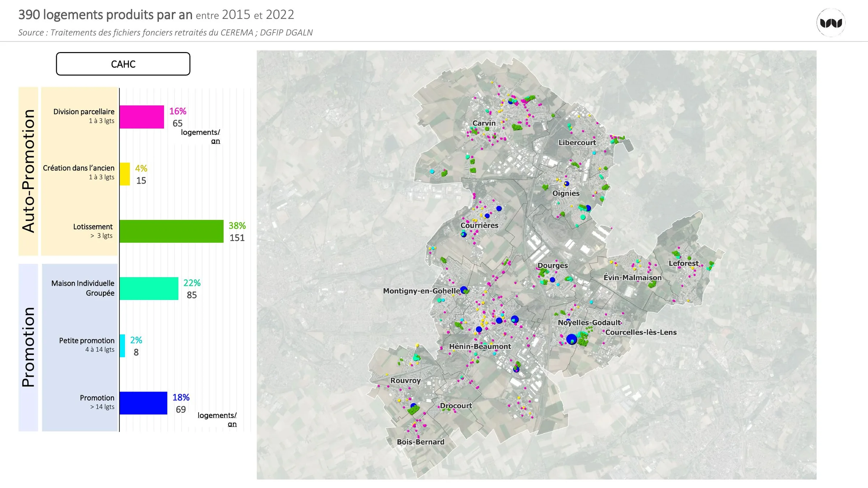Image resolution: width=868 pixels, height=488 pixels.
Task: Click the cyan Petite promotion bar
Action: click(x=122, y=346)
